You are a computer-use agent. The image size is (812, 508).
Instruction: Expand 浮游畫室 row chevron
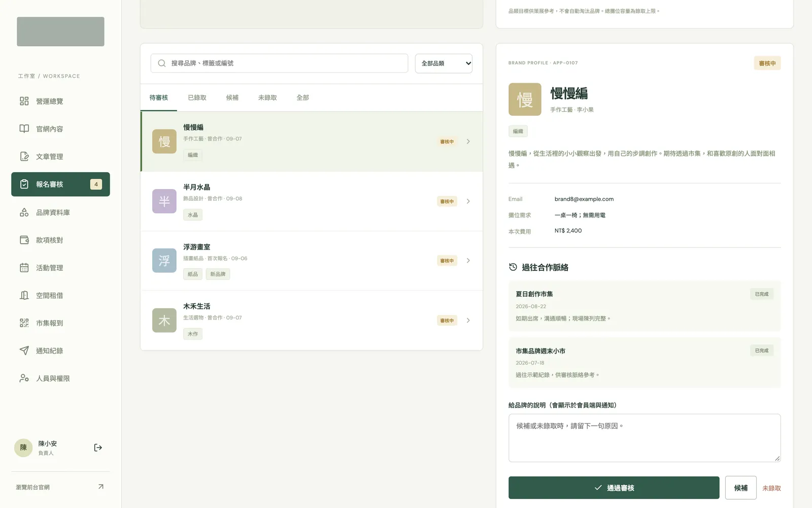(x=468, y=261)
